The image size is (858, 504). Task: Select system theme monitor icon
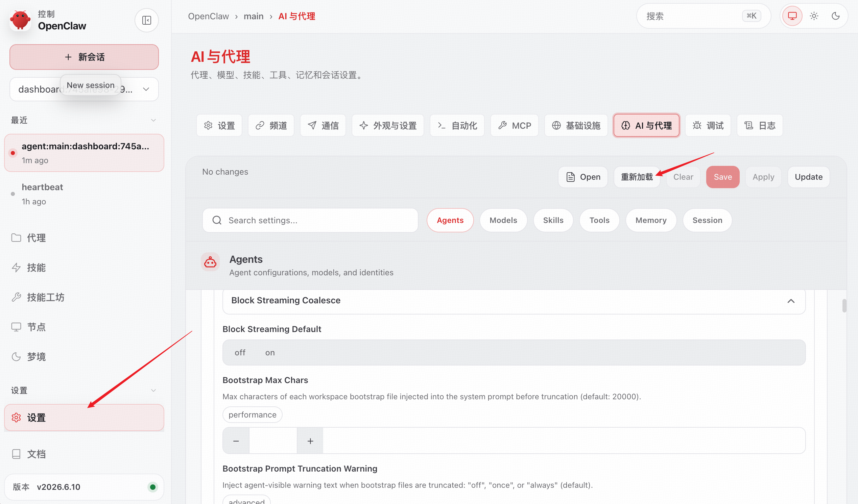pyautogui.click(x=792, y=16)
